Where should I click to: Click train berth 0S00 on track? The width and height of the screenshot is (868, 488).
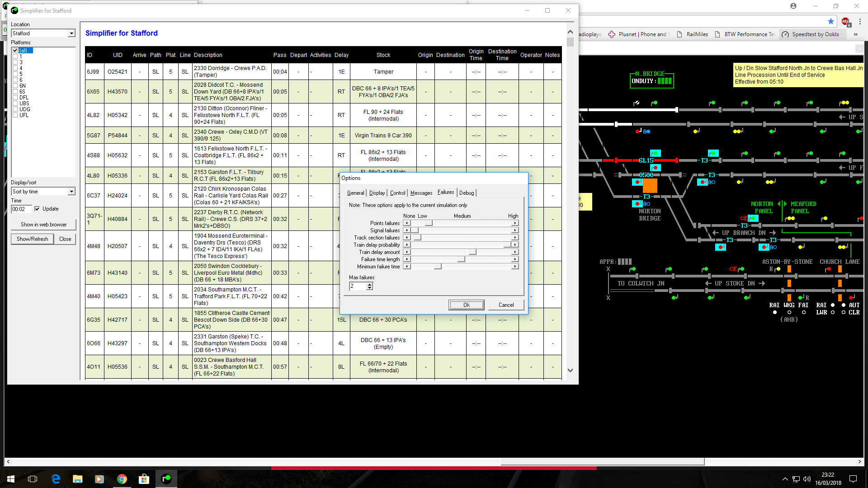(x=646, y=175)
